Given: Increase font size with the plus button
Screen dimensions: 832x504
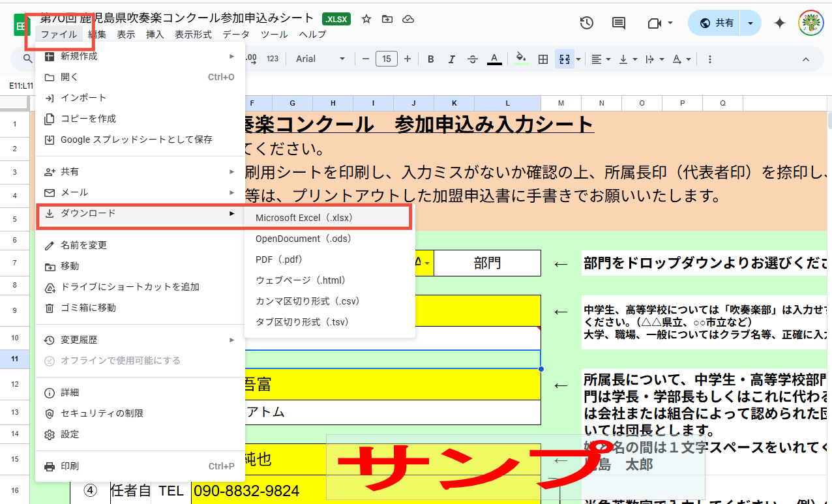Looking at the screenshot, I should click(408, 59).
